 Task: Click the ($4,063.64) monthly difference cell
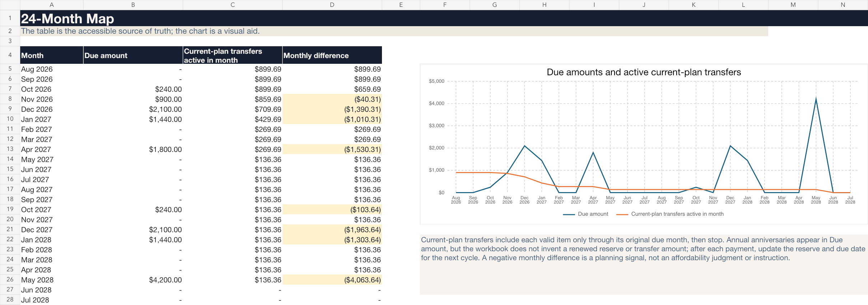click(332, 280)
